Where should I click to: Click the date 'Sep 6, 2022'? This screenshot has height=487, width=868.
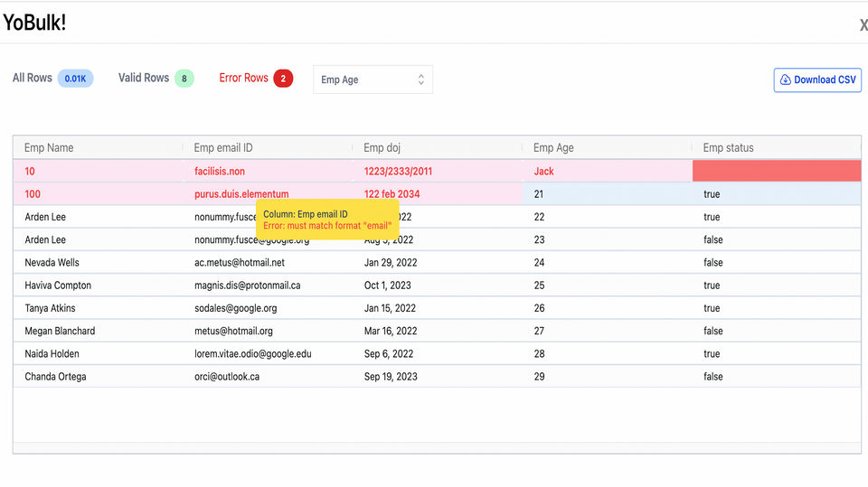388,353
